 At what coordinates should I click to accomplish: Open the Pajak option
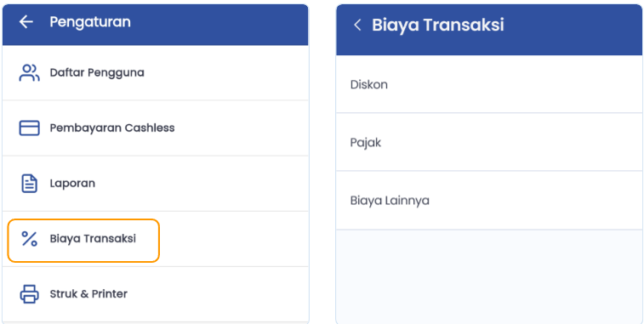coord(489,142)
